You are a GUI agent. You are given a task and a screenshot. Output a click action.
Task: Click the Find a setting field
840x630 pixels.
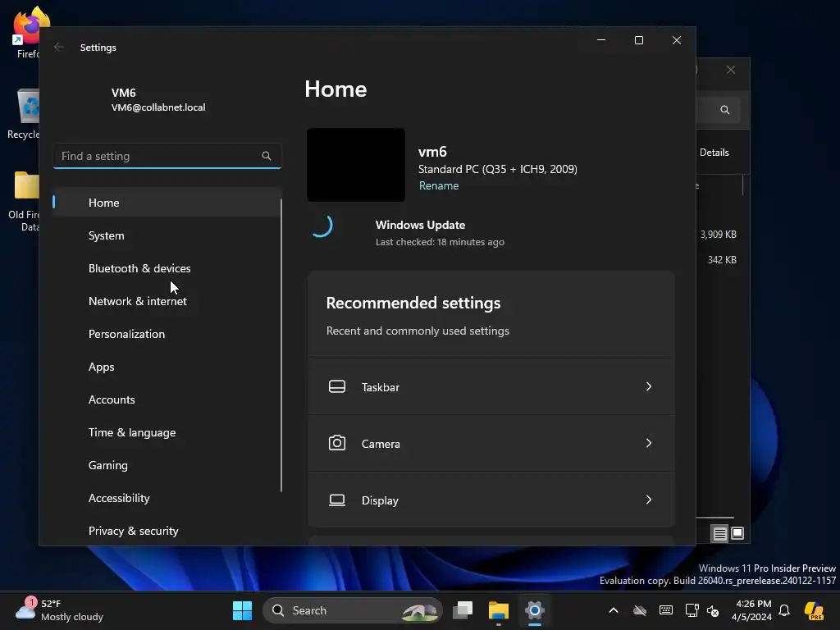point(167,156)
